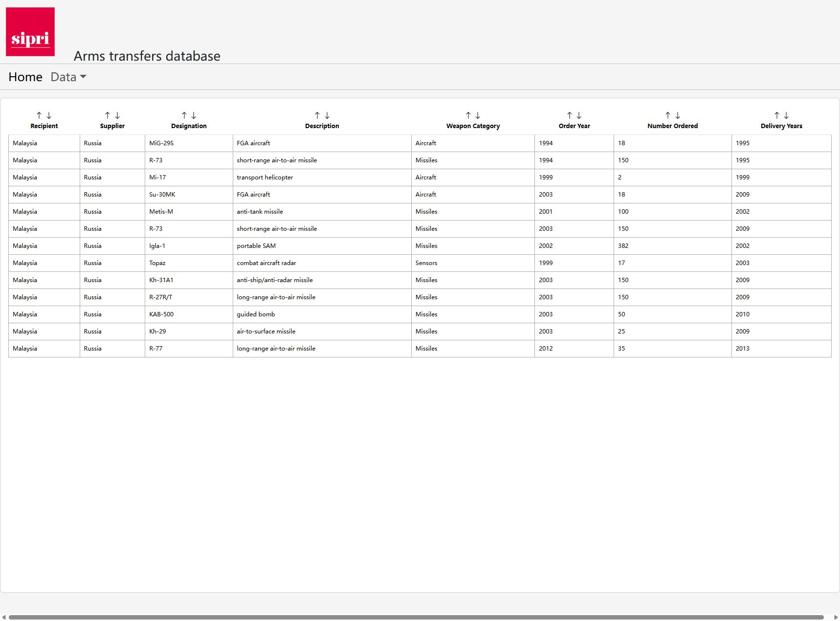Click the scrollbar right arrow
Viewport: 840px width, 621px height.
[x=836, y=617]
